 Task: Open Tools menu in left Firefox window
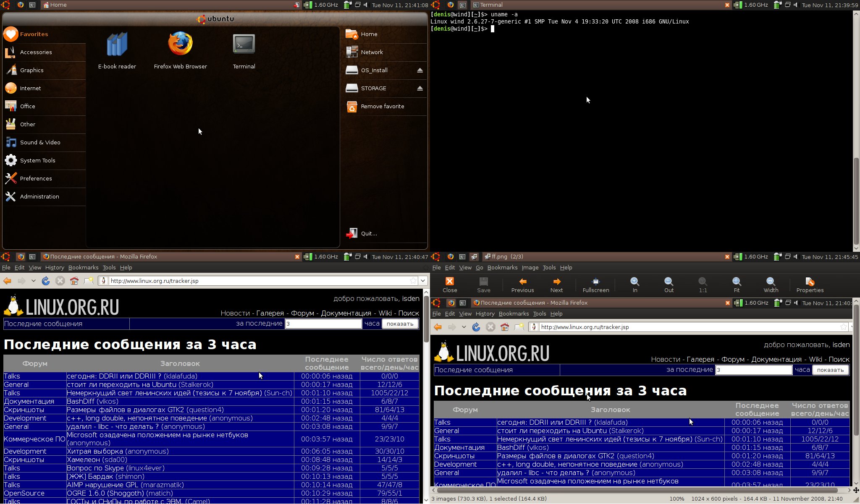pyautogui.click(x=109, y=268)
